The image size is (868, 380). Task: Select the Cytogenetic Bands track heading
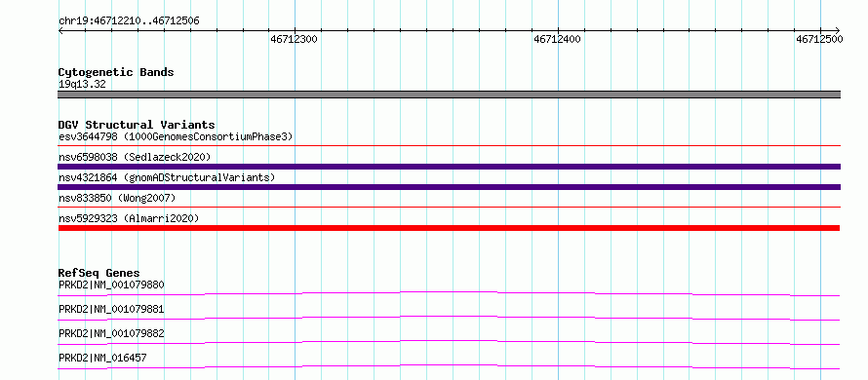[x=116, y=72]
